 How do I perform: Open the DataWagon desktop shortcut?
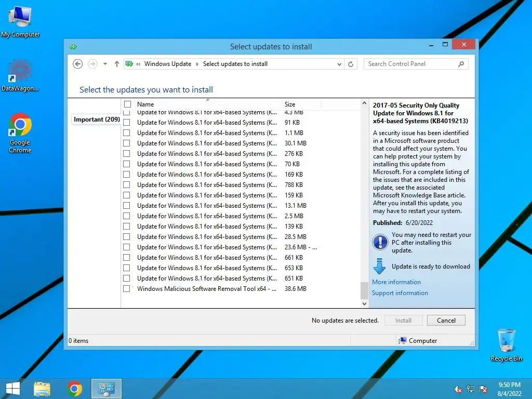20,76
